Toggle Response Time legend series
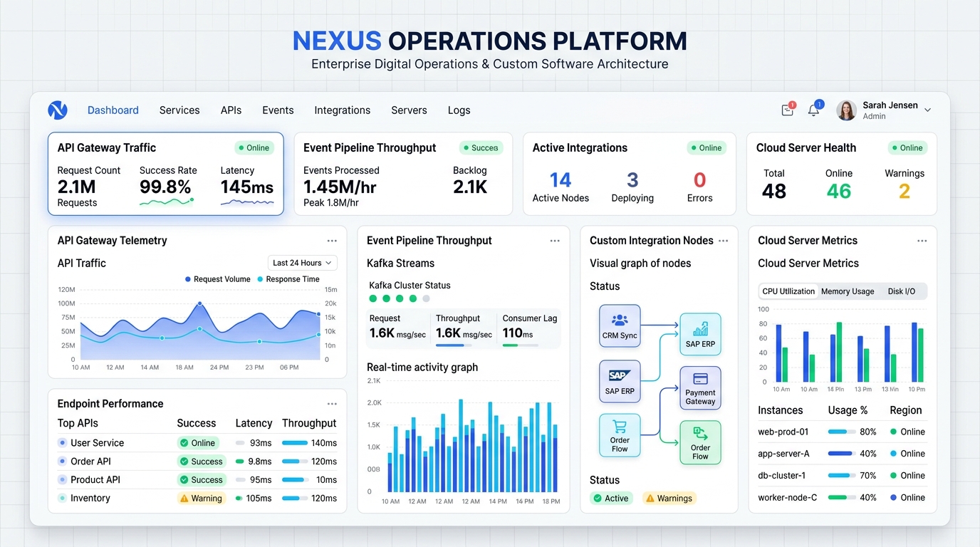This screenshot has width=980, height=547. [x=288, y=279]
